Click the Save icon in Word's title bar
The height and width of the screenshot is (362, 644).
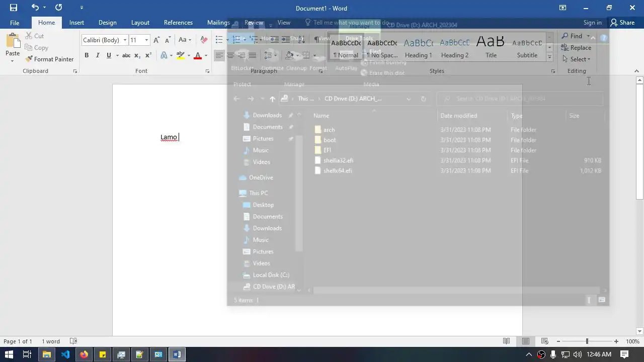point(14,8)
